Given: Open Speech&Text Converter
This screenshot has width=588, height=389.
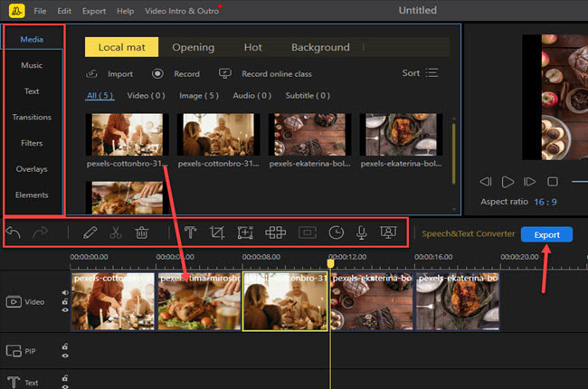Looking at the screenshot, I should tap(469, 233).
